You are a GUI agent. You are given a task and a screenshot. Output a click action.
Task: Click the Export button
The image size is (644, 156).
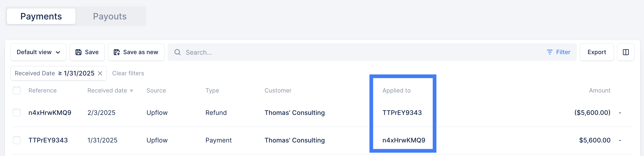pos(596,52)
